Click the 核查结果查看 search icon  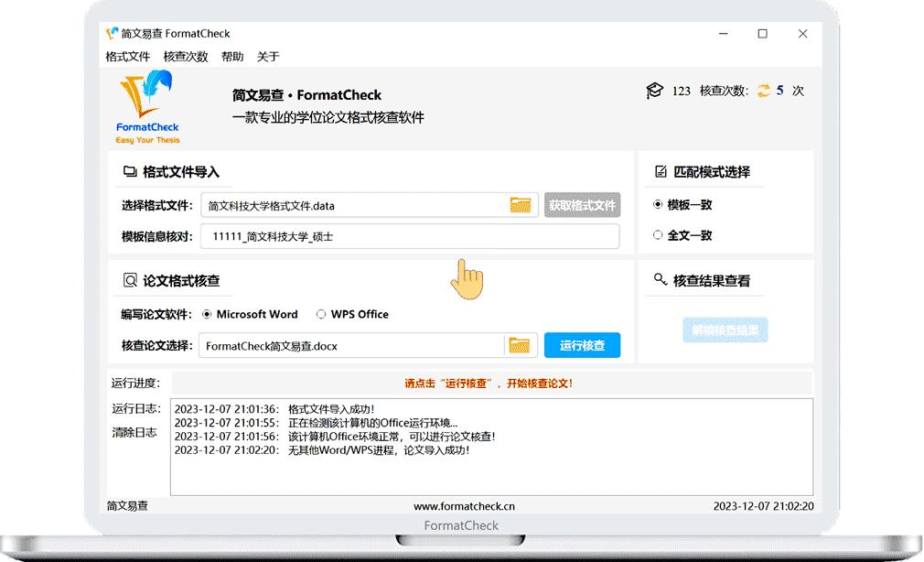660,279
